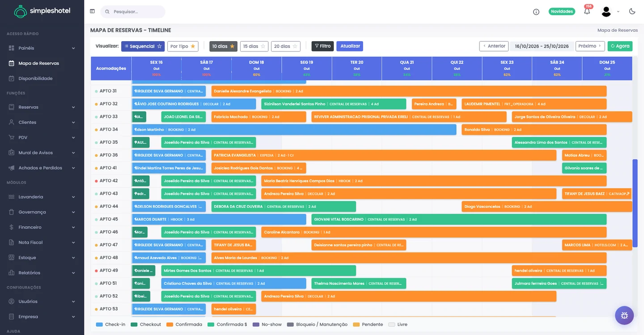This screenshot has height=335, width=644.
Task: Click the Atualizar button
Action: 350,46
